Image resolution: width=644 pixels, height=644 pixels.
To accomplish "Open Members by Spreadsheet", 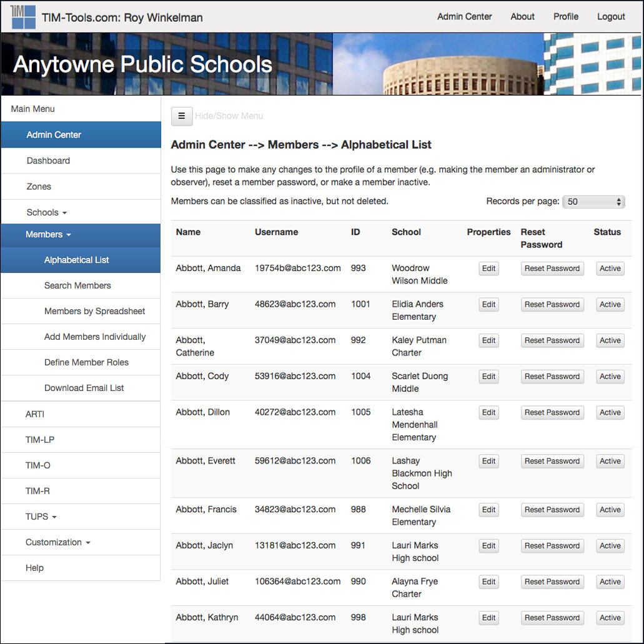I will pyautogui.click(x=81, y=311).
